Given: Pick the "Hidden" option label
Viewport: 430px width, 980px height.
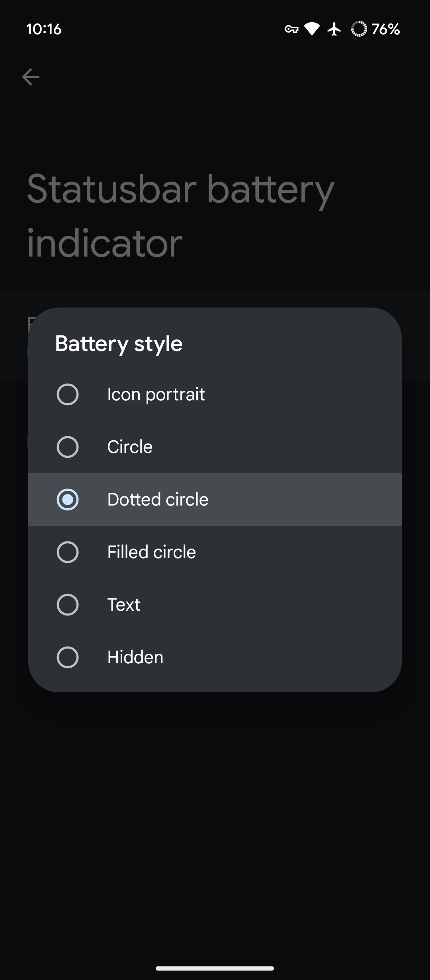Looking at the screenshot, I should (135, 657).
